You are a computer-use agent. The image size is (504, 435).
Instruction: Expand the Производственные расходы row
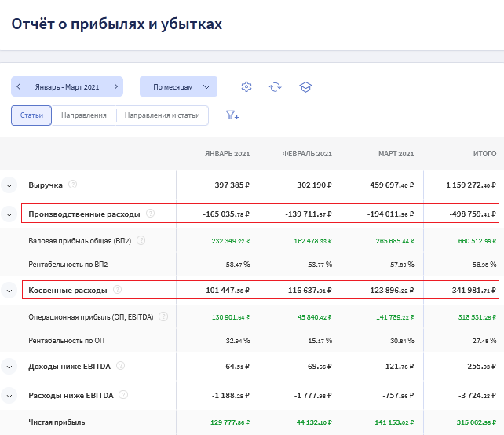pos(9,214)
